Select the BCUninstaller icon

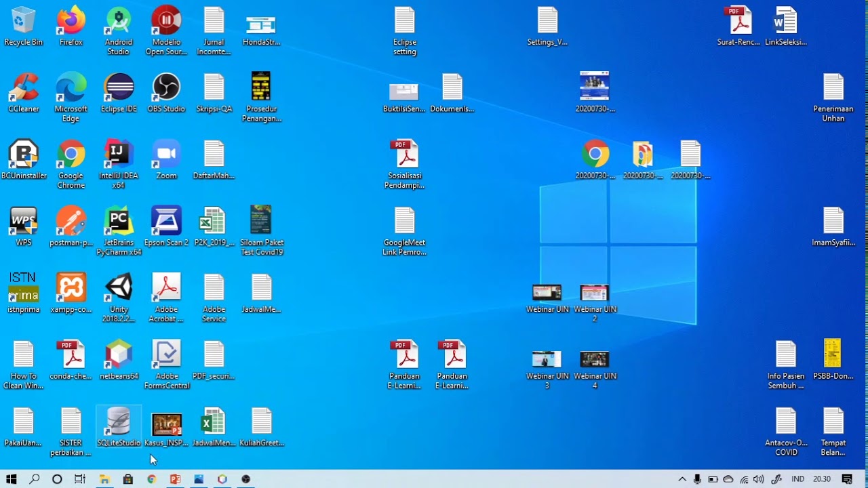click(x=23, y=160)
